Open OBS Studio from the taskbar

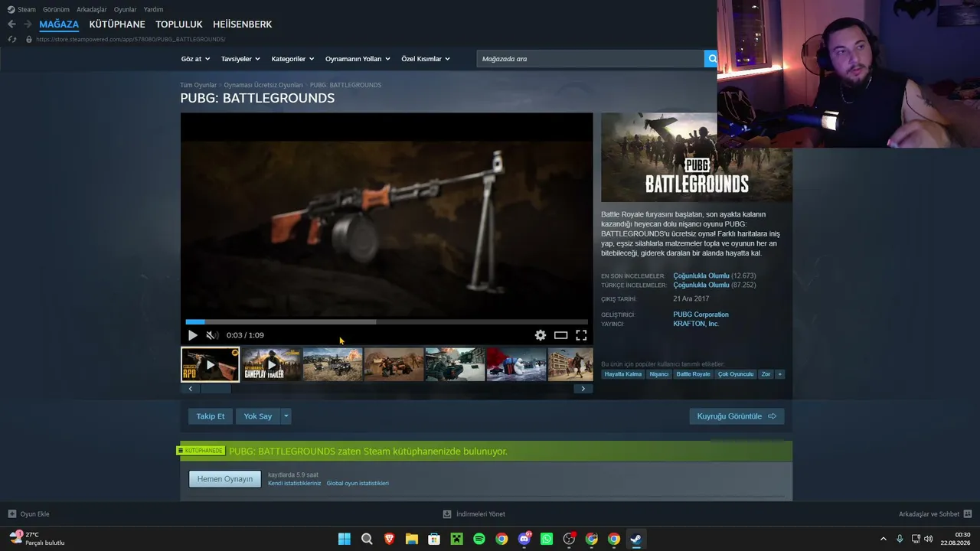point(569,539)
